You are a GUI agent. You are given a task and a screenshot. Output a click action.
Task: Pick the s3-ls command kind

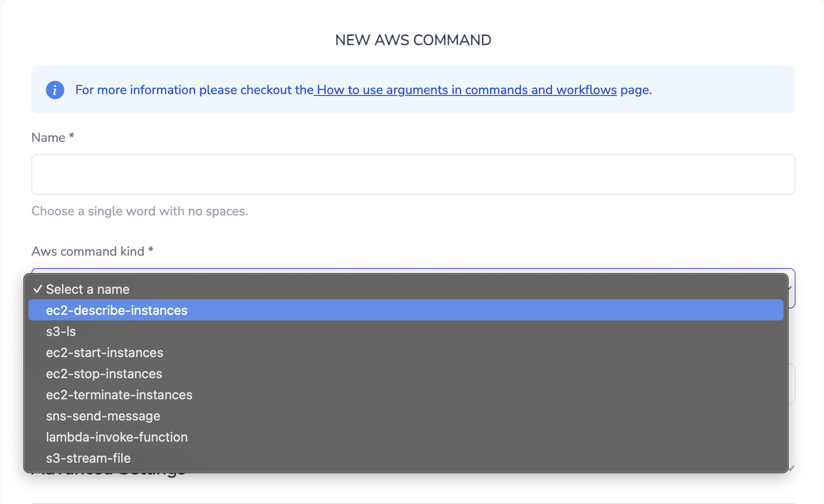[x=406, y=331]
